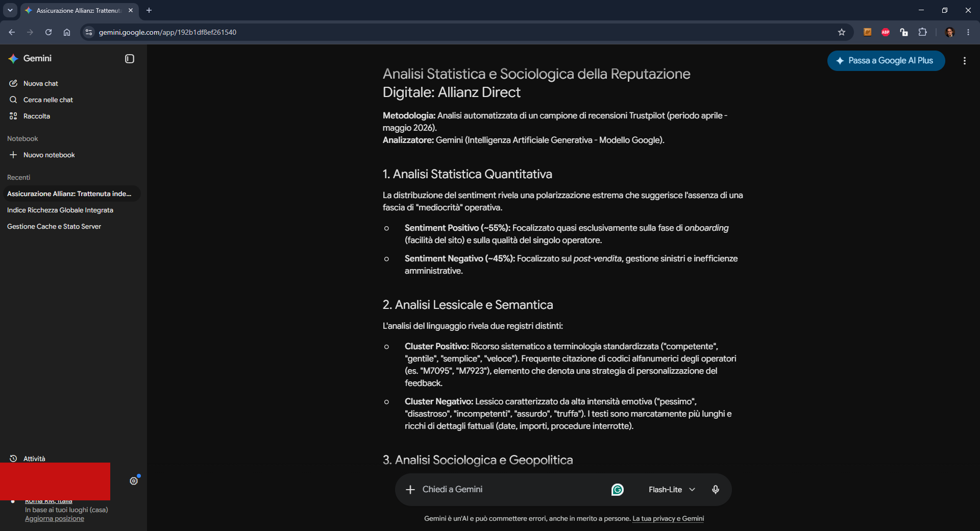The height and width of the screenshot is (531, 980).
Task: Open Gestione Cache e Stato Server chat
Action: tap(54, 226)
